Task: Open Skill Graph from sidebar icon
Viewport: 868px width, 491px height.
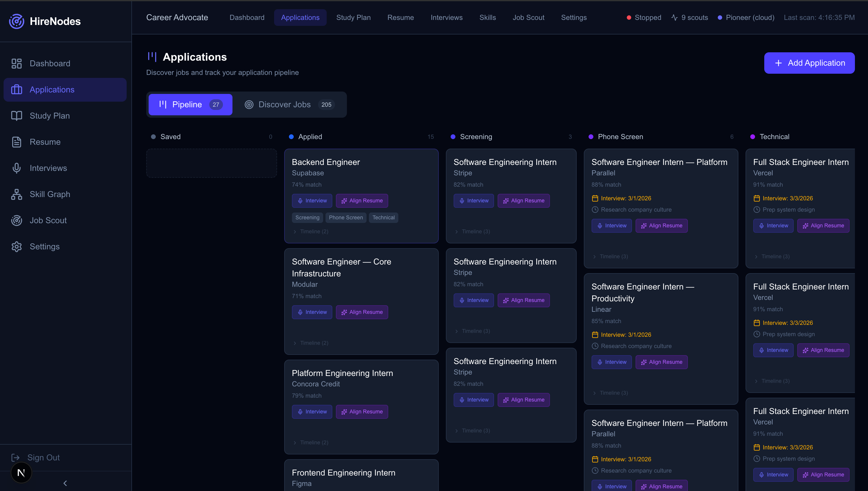Action: [x=17, y=194]
